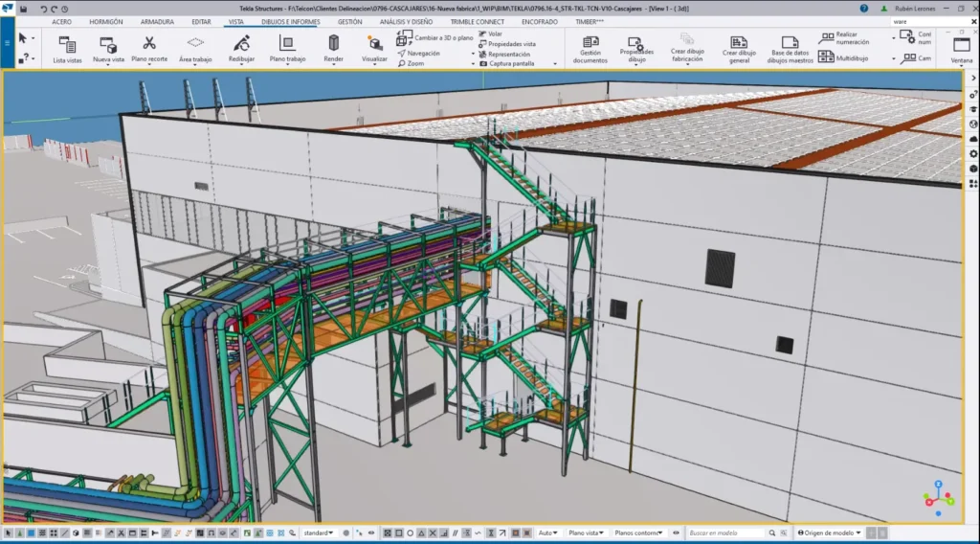Open the Planos contorno dropdown

point(638,533)
